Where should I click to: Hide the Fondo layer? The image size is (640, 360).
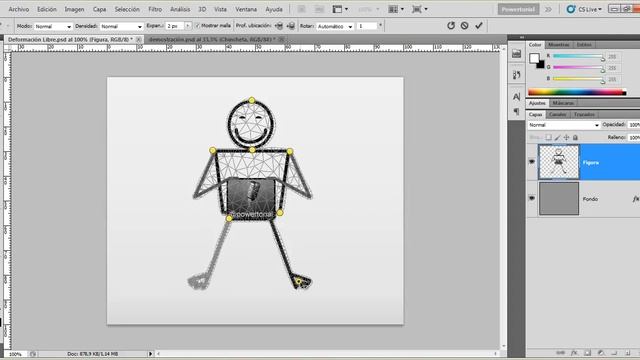531,198
